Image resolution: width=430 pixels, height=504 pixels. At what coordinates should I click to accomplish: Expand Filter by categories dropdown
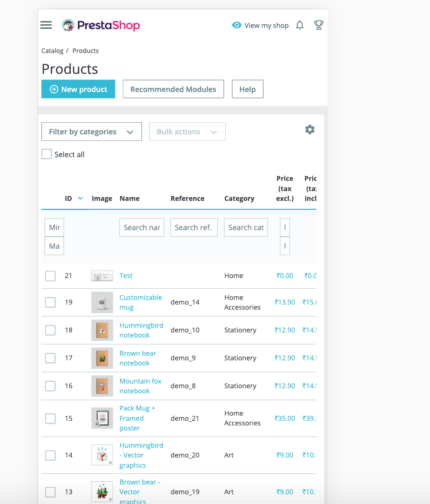[x=91, y=132]
